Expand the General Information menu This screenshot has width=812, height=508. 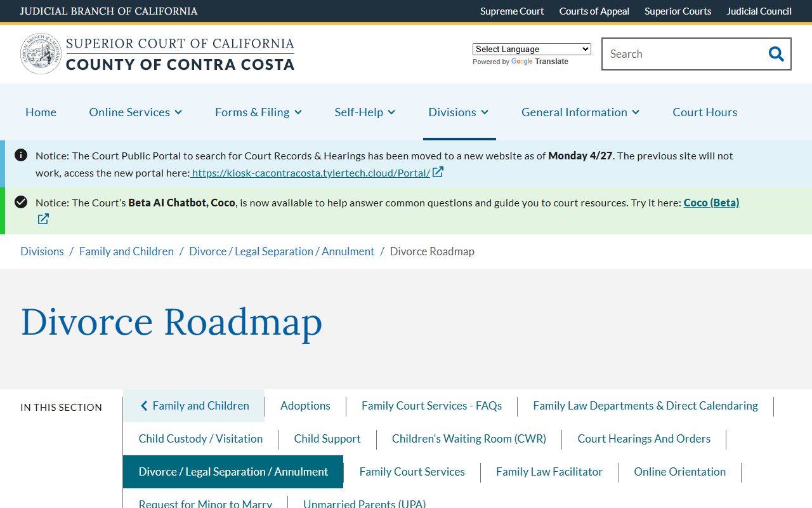(x=580, y=112)
